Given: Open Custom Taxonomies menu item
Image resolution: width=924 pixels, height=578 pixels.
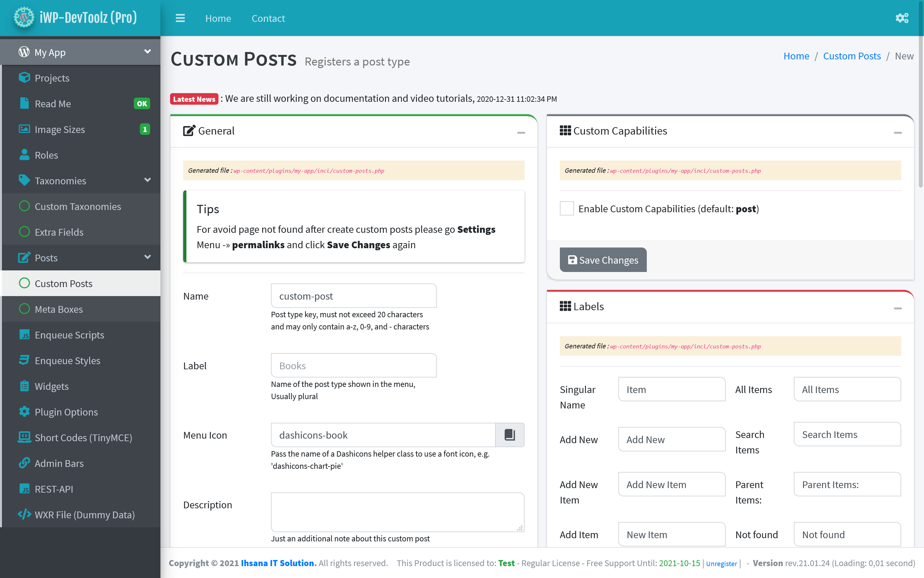Looking at the screenshot, I should pyautogui.click(x=81, y=206).
